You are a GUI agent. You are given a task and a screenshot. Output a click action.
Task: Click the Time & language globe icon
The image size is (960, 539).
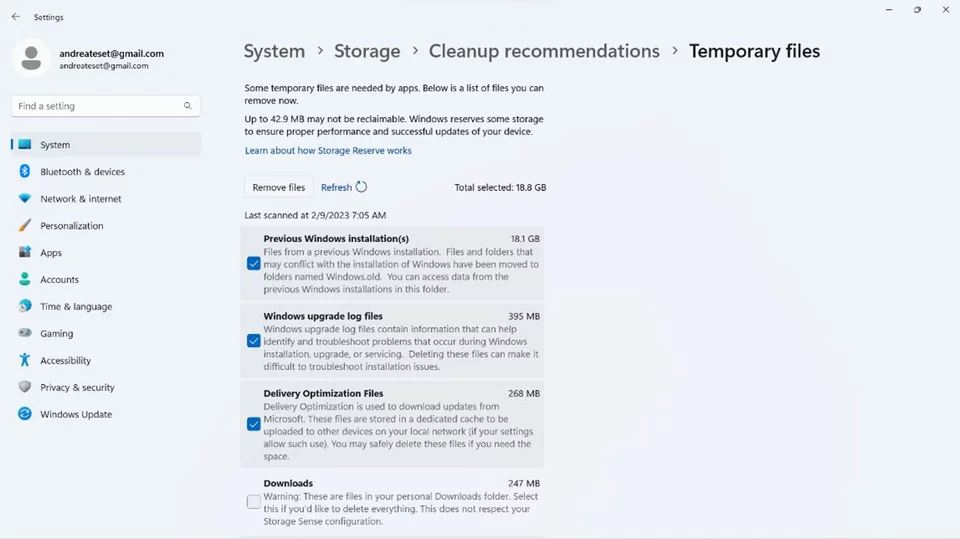[x=24, y=306]
